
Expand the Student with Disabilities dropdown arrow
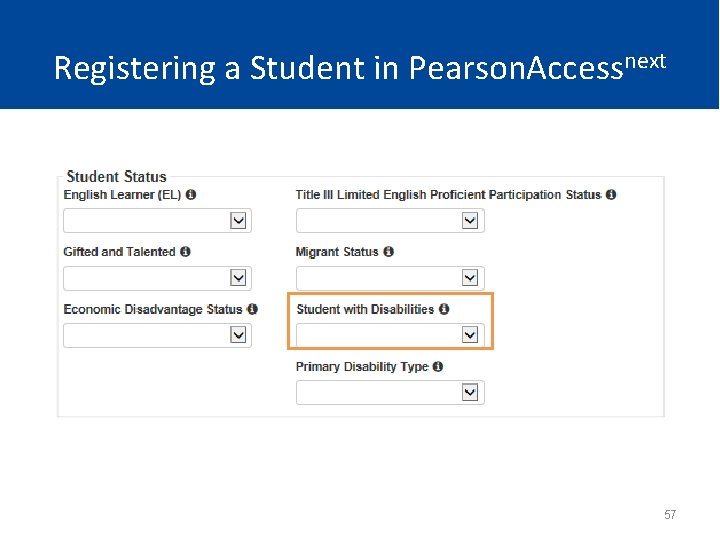coord(470,336)
